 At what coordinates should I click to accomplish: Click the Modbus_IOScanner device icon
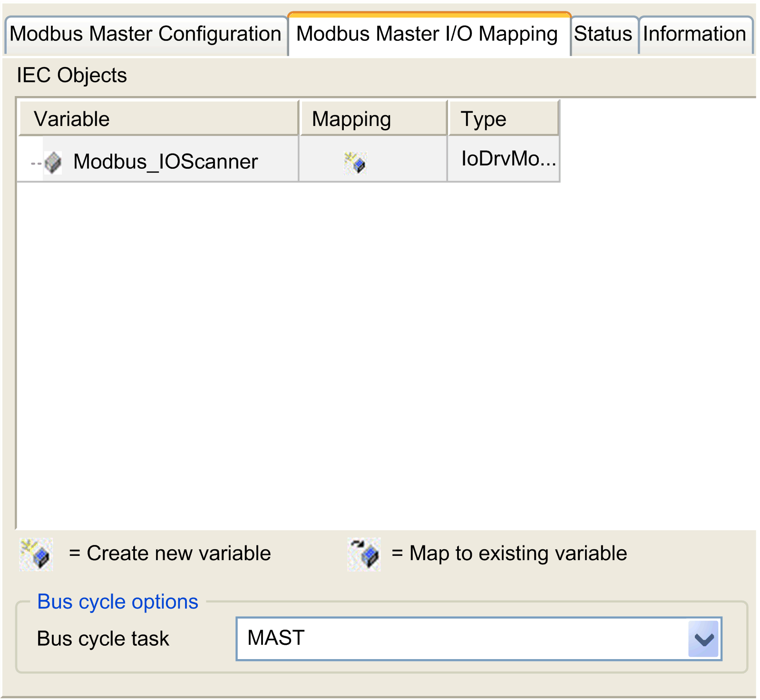click(x=53, y=163)
